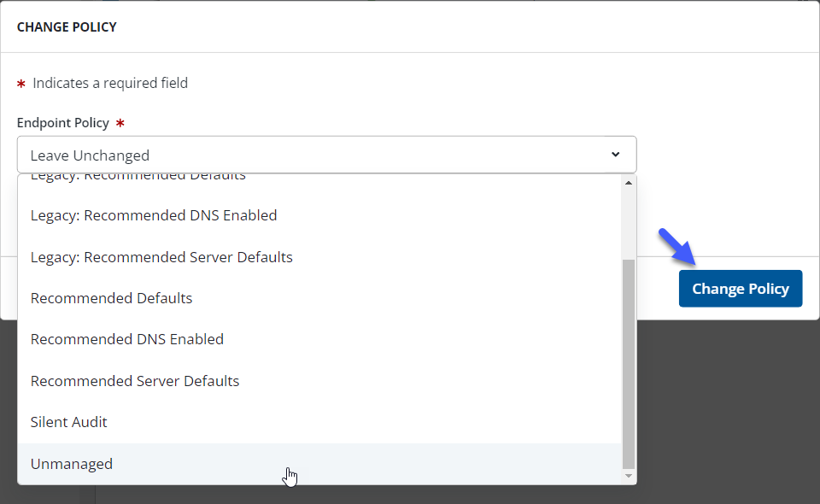Click the dropdown list scrollbar thumb

pyautogui.click(x=629, y=364)
